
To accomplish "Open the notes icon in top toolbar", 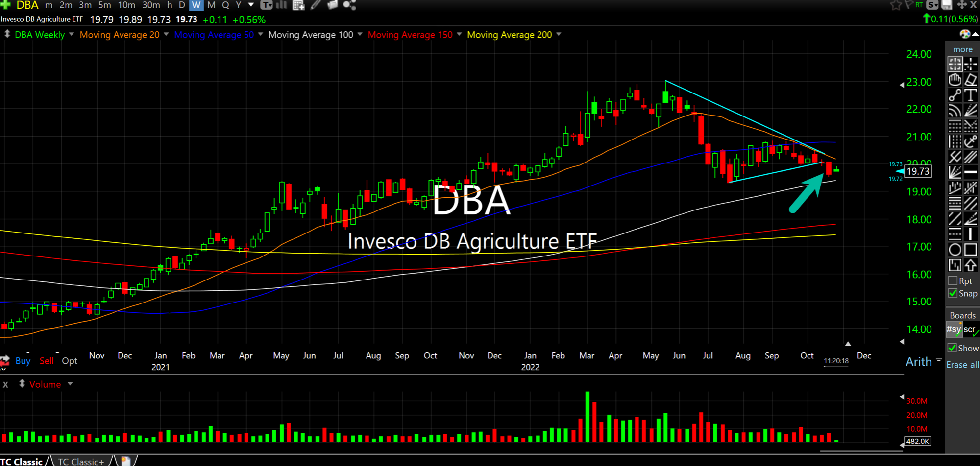I will (x=333, y=5).
